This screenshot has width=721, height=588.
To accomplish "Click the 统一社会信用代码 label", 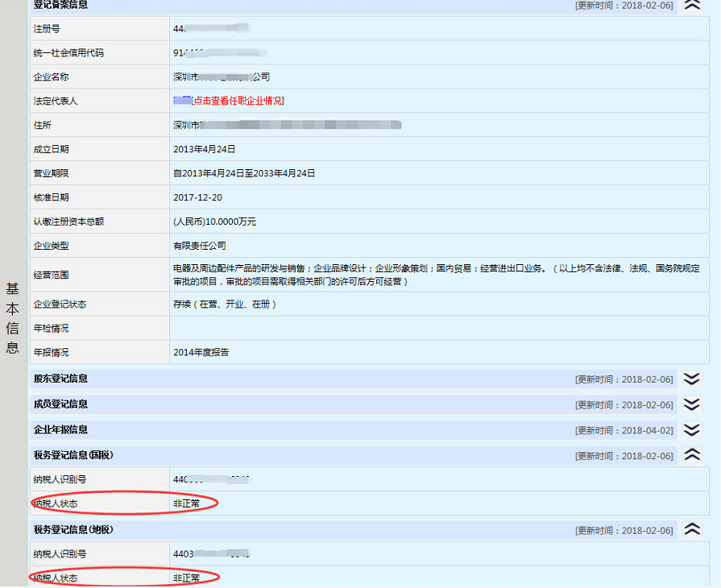I will tap(68, 53).
